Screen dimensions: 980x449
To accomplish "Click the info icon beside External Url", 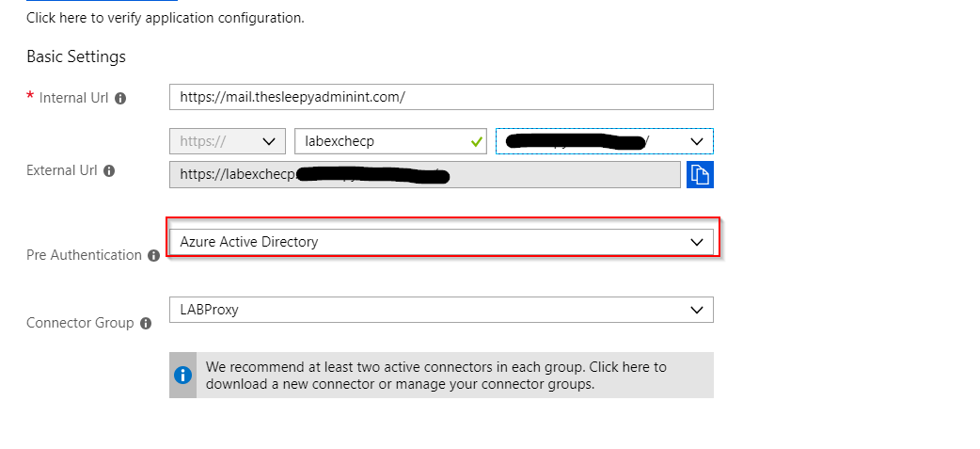I will click(x=109, y=171).
